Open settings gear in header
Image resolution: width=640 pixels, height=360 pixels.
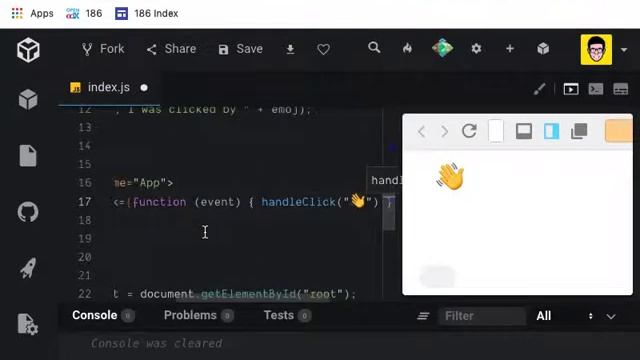pyautogui.click(x=476, y=49)
